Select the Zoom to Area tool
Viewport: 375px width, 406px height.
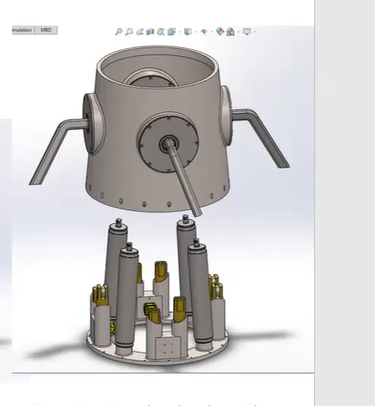(129, 32)
